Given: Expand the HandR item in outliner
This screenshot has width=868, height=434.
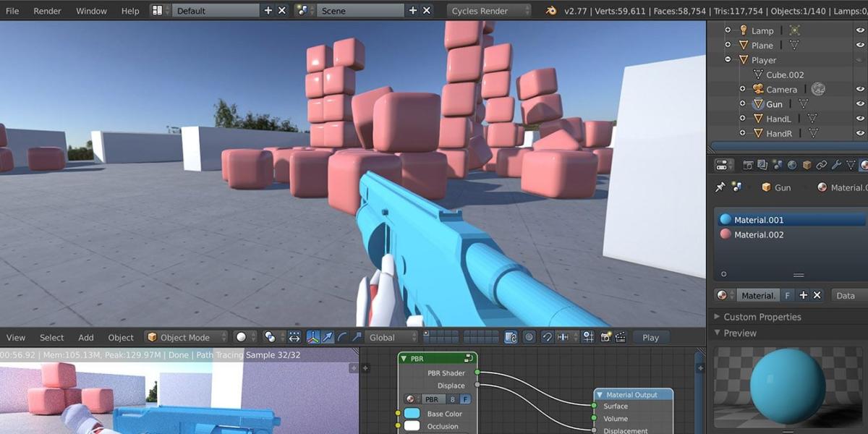Looking at the screenshot, I should (742, 133).
